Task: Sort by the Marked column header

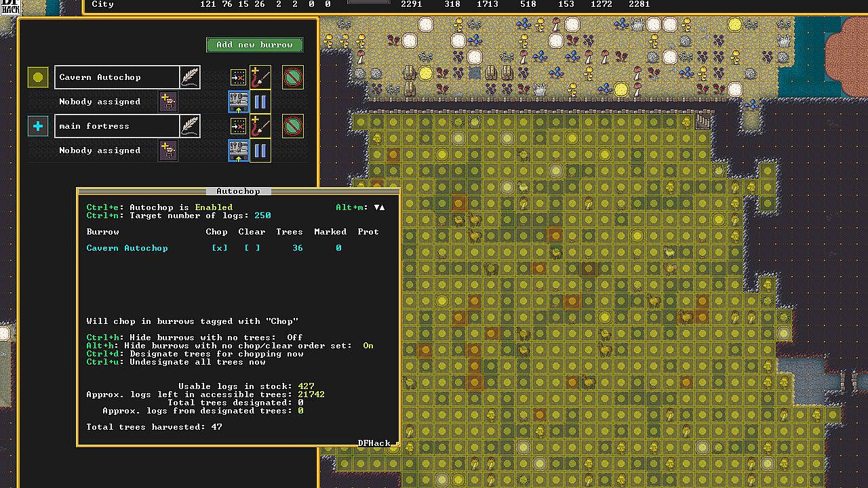Action: [330, 232]
